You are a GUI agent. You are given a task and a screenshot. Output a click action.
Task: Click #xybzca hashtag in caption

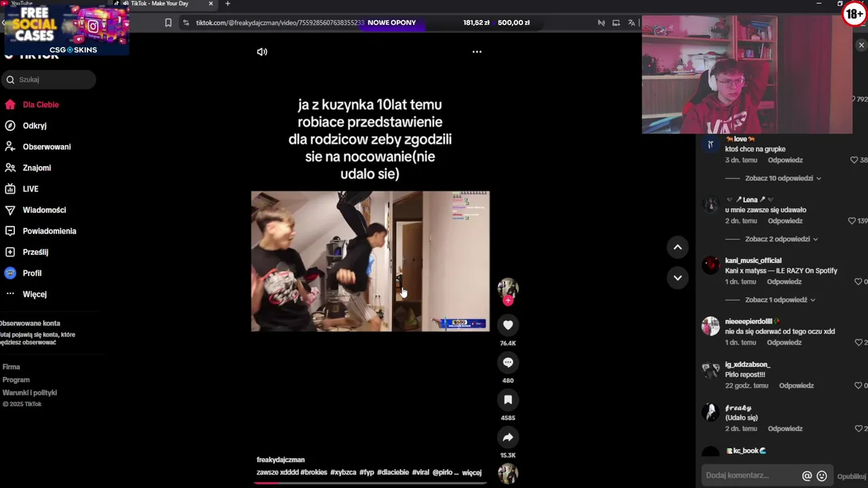click(343, 472)
